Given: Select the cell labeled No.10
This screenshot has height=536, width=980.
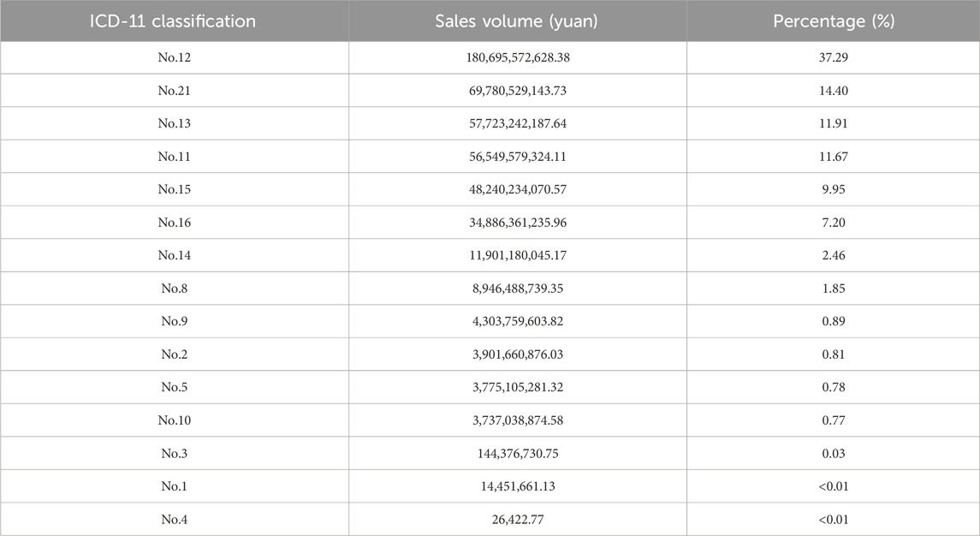Looking at the screenshot, I should tap(175, 420).
